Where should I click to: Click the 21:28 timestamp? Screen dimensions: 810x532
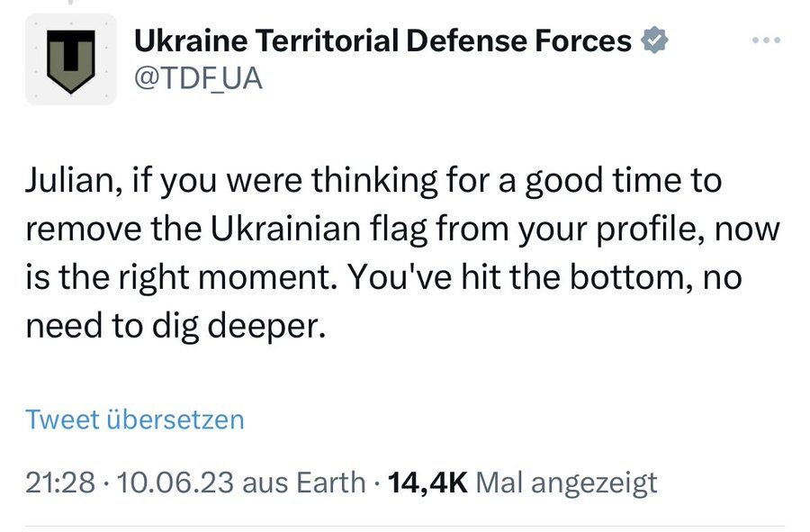tap(59, 482)
